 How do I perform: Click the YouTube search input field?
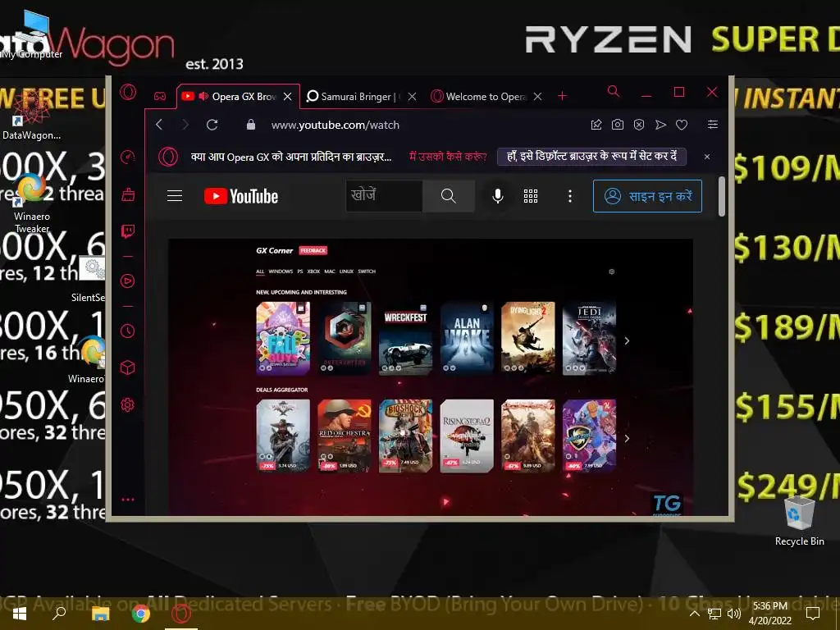(x=384, y=196)
